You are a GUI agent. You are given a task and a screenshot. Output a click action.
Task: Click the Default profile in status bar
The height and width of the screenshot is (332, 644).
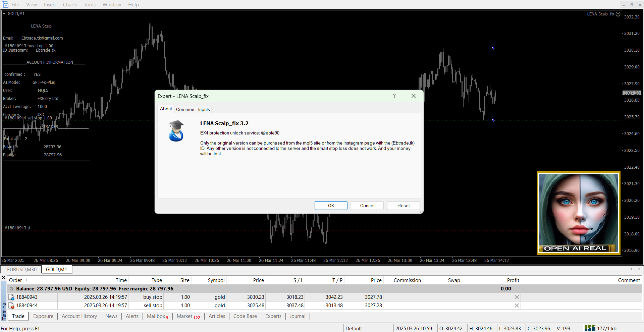pyautogui.click(x=354, y=328)
